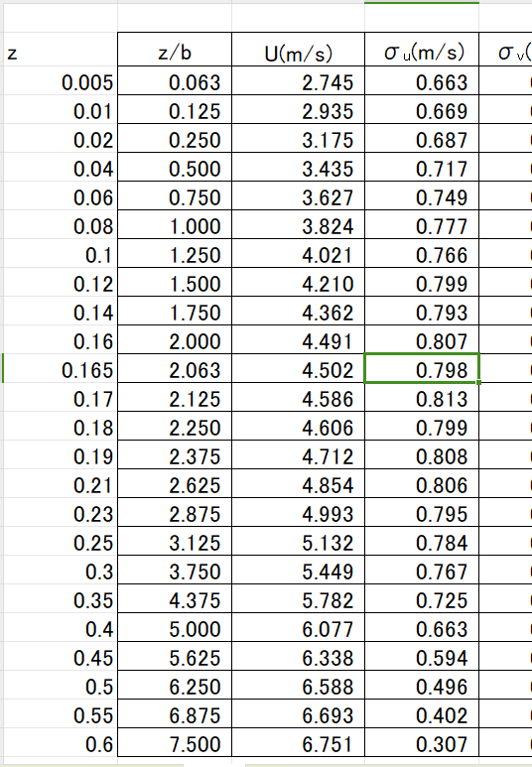Select the cell containing 6.250
Screen dimensions: 532x767
(175, 685)
